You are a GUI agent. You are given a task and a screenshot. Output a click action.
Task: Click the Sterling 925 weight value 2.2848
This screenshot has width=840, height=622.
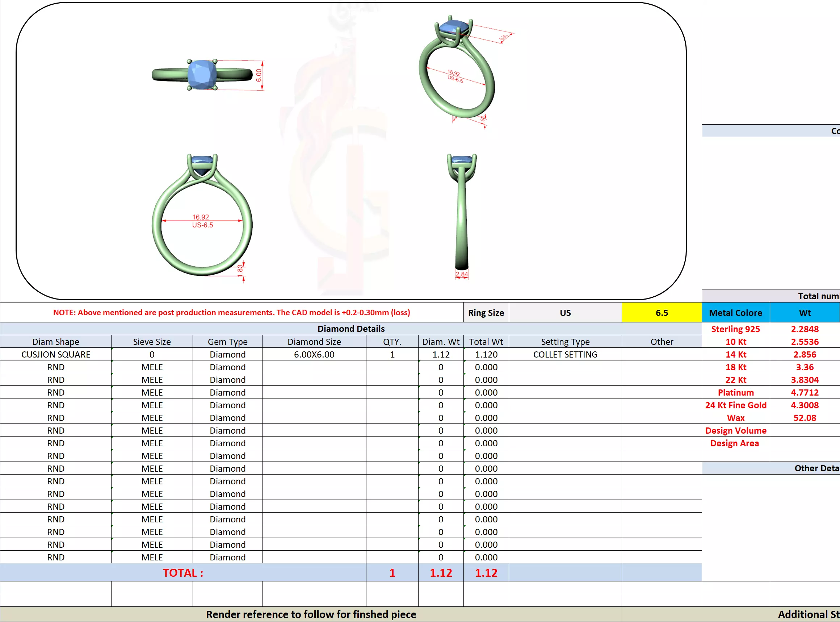coord(804,329)
